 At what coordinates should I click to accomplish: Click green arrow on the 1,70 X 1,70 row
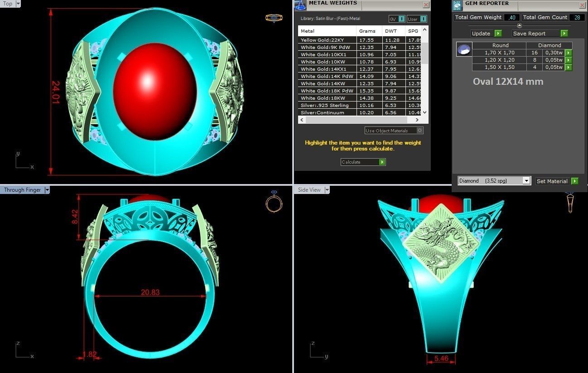(569, 53)
